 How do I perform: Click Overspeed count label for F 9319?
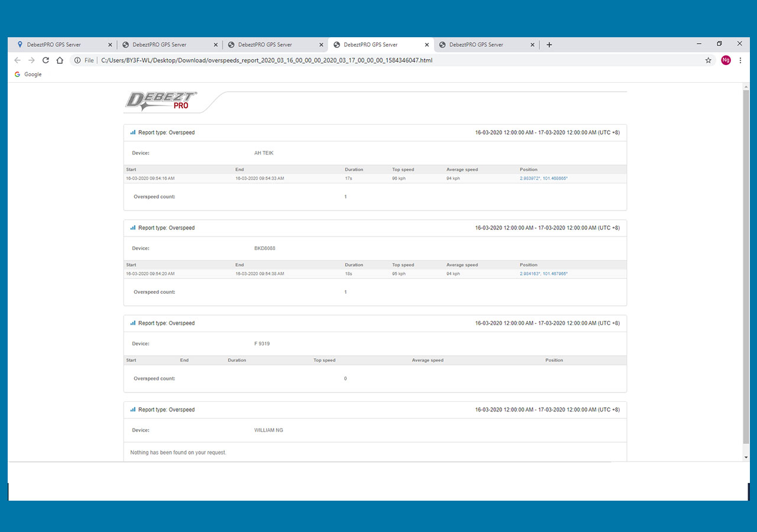point(154,378)
